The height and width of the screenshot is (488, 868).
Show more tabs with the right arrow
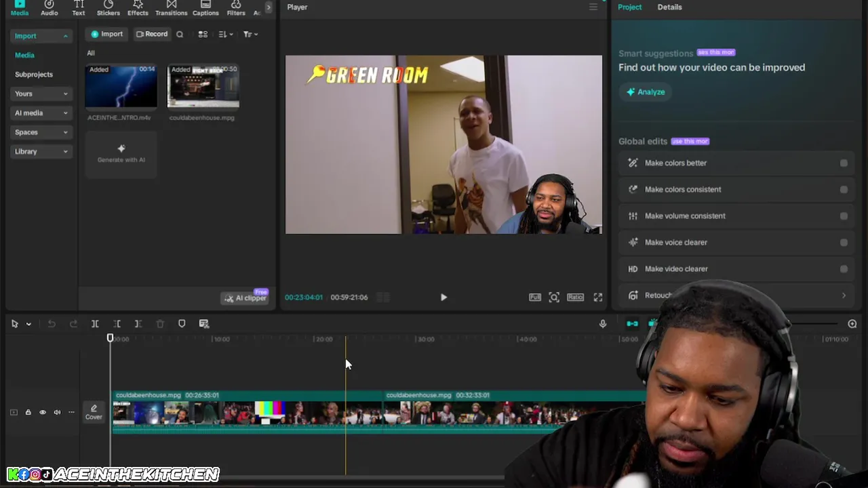click(x=268, y=7)
